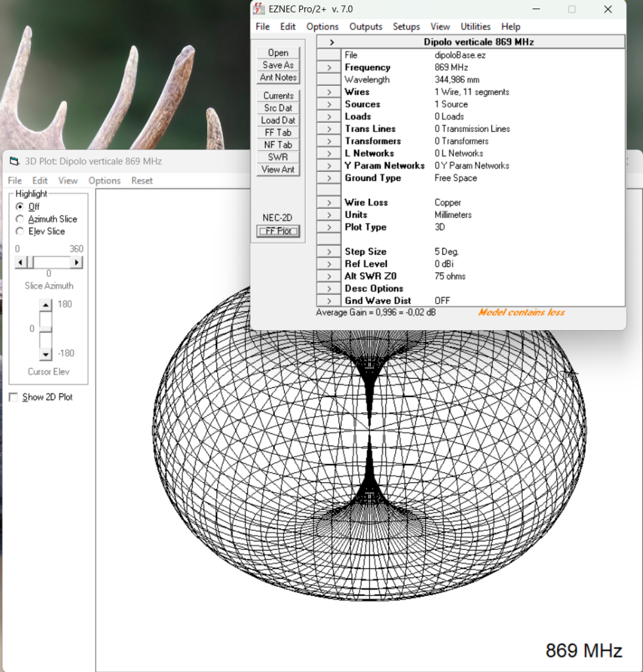Click the Cursor Elev up arrow
The image size is (643, 672).
46,304
